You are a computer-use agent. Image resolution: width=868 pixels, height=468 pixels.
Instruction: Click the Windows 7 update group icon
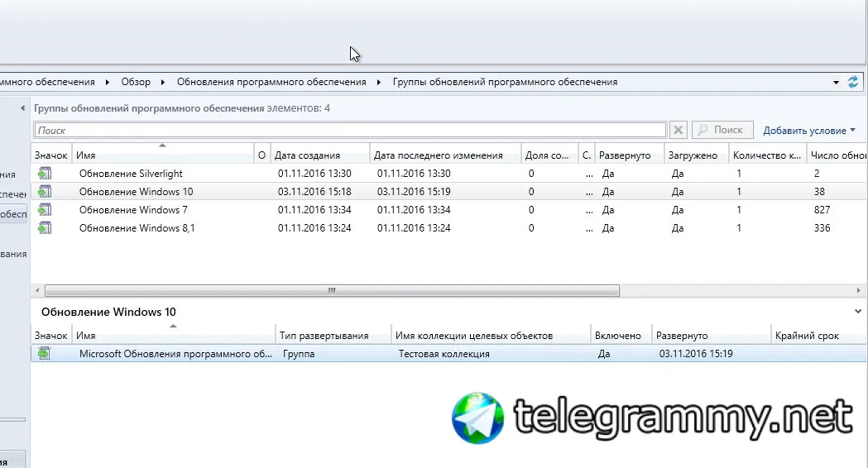tap(45, 210)
